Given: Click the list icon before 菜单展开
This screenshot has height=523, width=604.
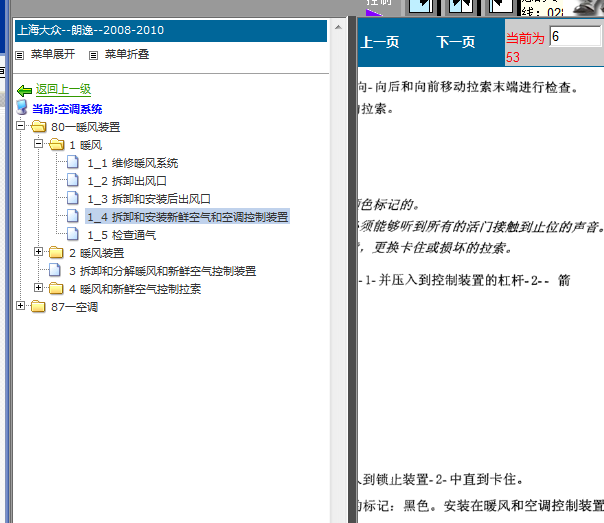Looking at the screenshot, I should coord(20,55).
